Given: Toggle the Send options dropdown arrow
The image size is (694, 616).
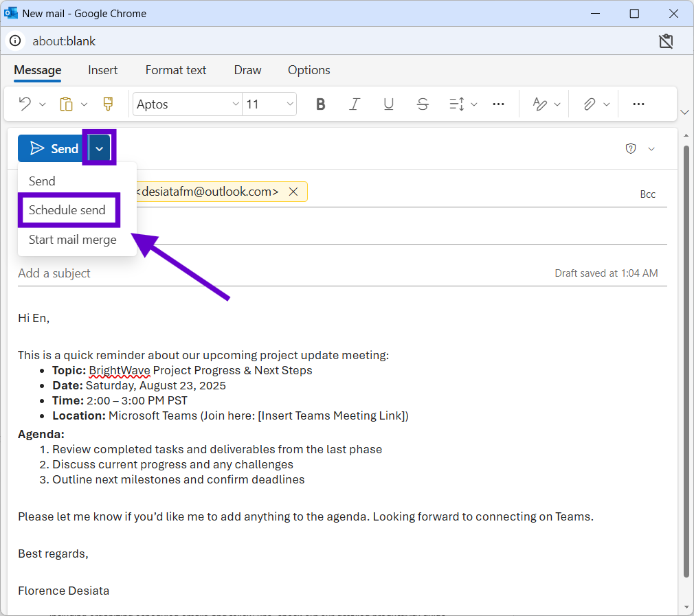Looking at the screenshot, I should (100, 148).
